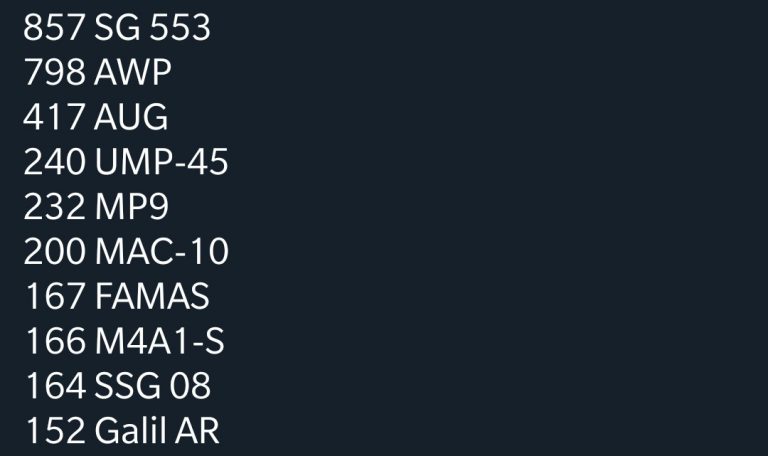Viewport: 768px width, 456px height.
Task: Click the M4A1-S text
Action: click(x=159, y=342)
